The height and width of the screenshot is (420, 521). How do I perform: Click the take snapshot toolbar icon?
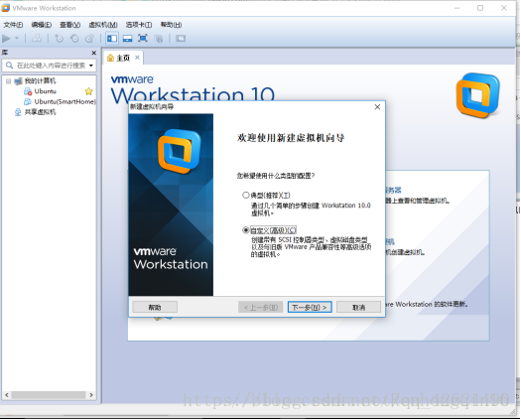[x=60, y=39]
